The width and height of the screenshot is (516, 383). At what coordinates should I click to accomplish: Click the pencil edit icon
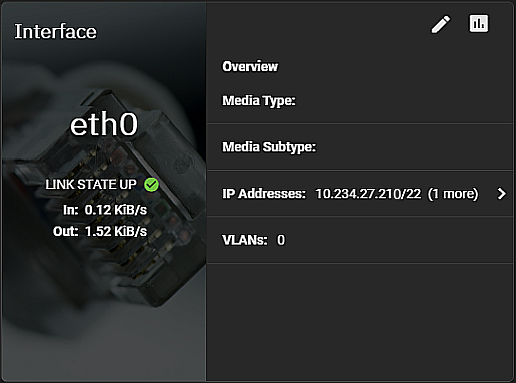[x=441, y=24]
